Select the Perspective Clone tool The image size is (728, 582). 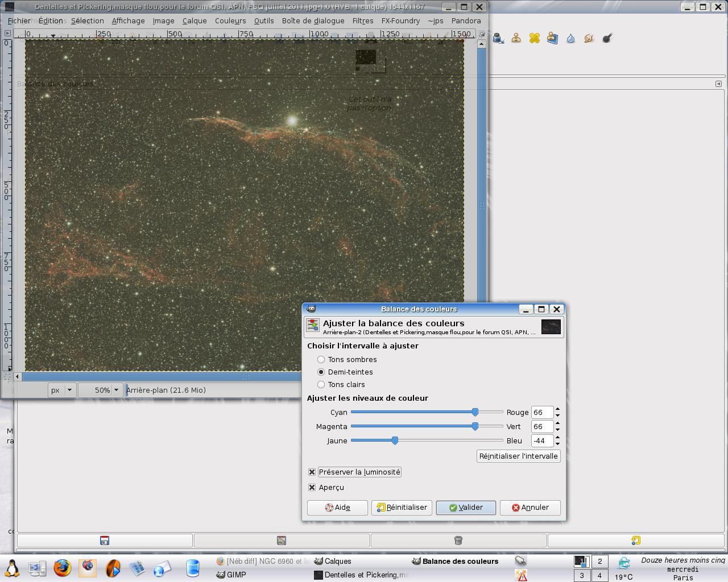coord(552,38)
